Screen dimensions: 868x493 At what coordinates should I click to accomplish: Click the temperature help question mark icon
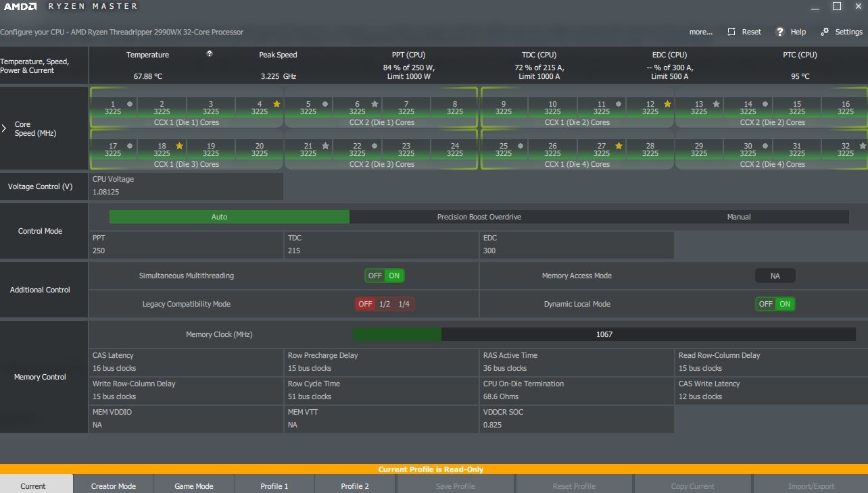tap(210, 54)
